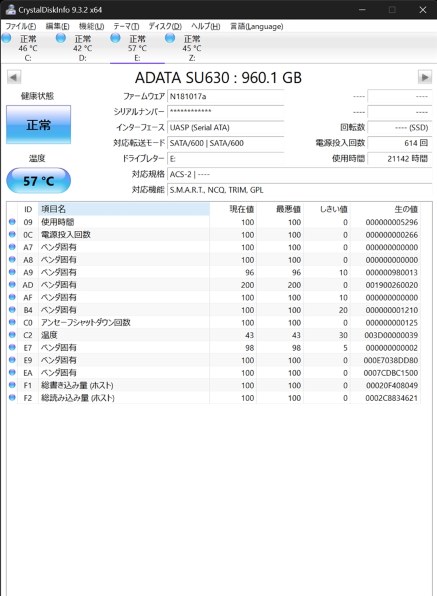Click the 最悪値 column header
Image resolution: width=437 pixels, height=596 pixels.
click(280, 209)
